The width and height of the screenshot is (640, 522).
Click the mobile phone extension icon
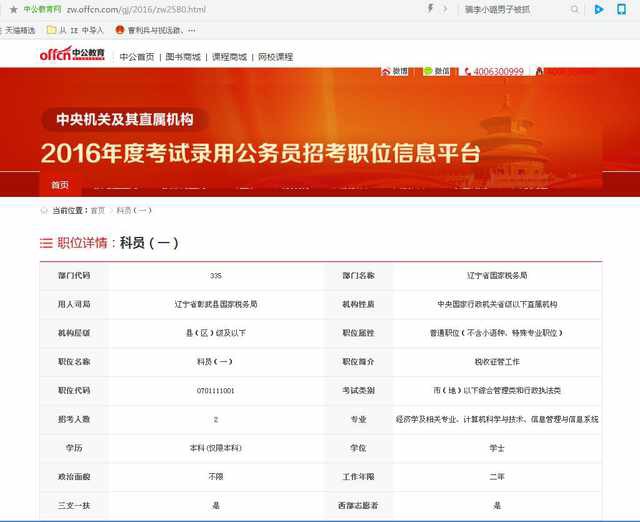pos(621,9)
